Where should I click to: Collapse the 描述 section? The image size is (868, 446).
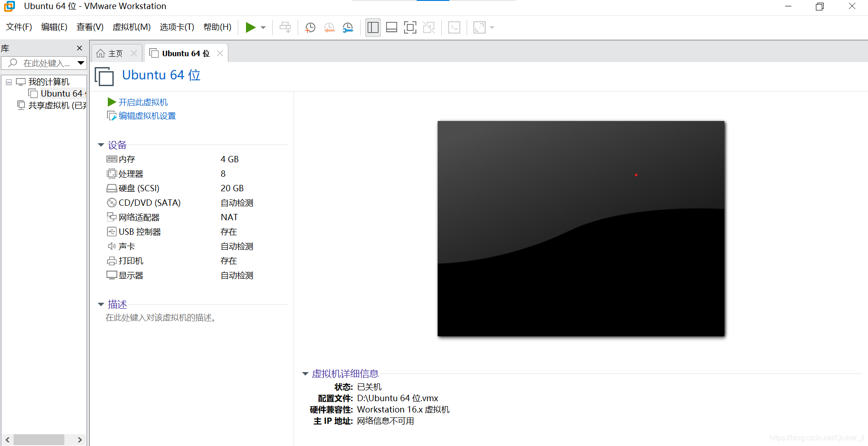(101, 305)
